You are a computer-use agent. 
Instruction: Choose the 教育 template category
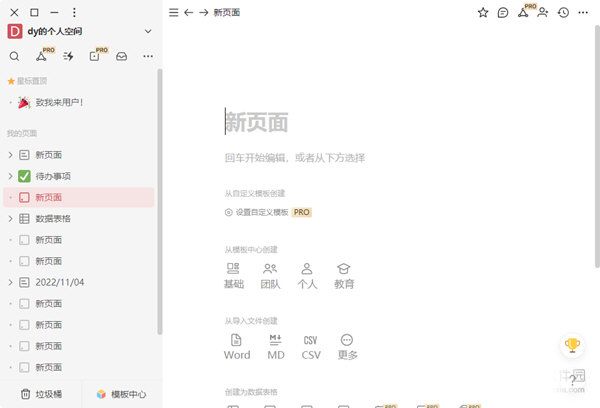[x=344, y=276]
